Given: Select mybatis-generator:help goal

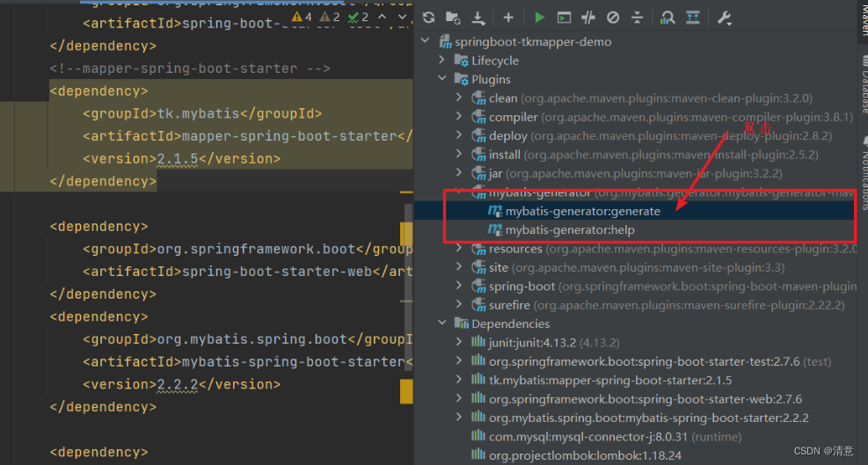Looking at the screenshot, I should (x=570, y=229).
